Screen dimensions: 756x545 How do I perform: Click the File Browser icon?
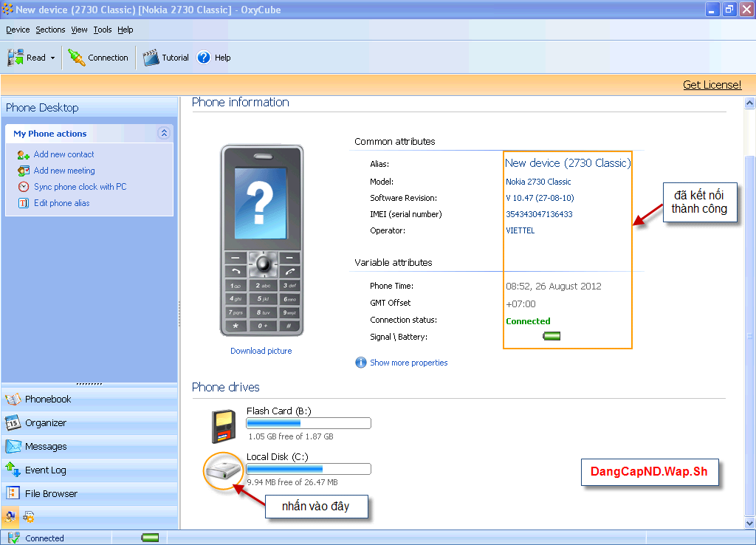coord(13,493)
